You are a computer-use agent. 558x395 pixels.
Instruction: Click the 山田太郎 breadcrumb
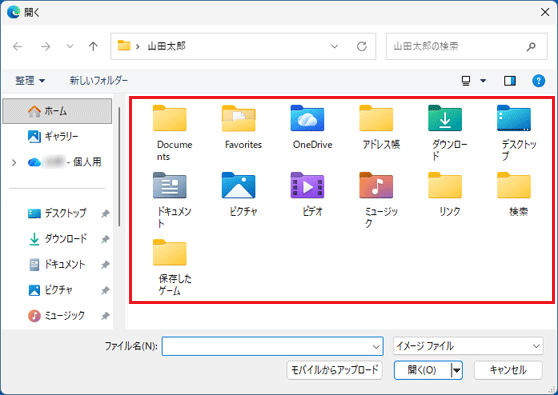[x=167, y=46]
